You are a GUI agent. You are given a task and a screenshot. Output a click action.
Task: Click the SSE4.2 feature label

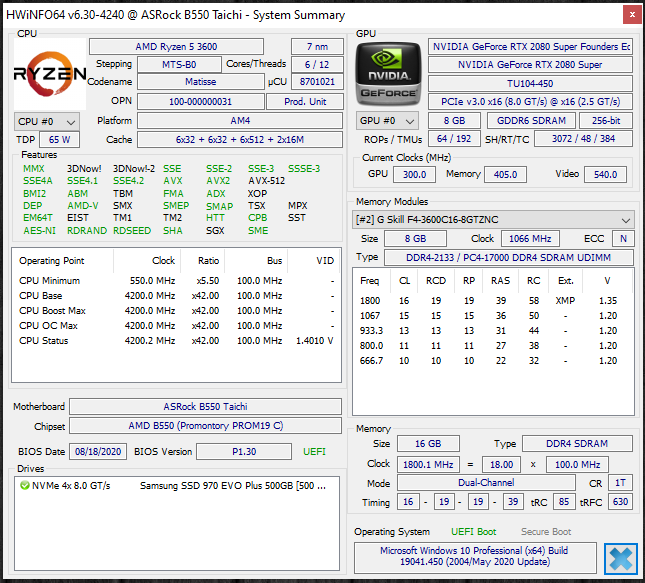[x=128, y=181]
